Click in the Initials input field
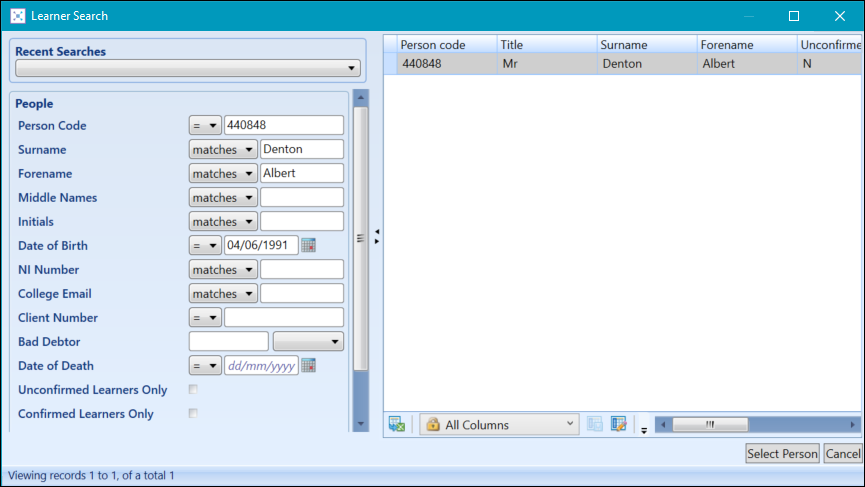This screenshot has width=865, height=487. 302,221
